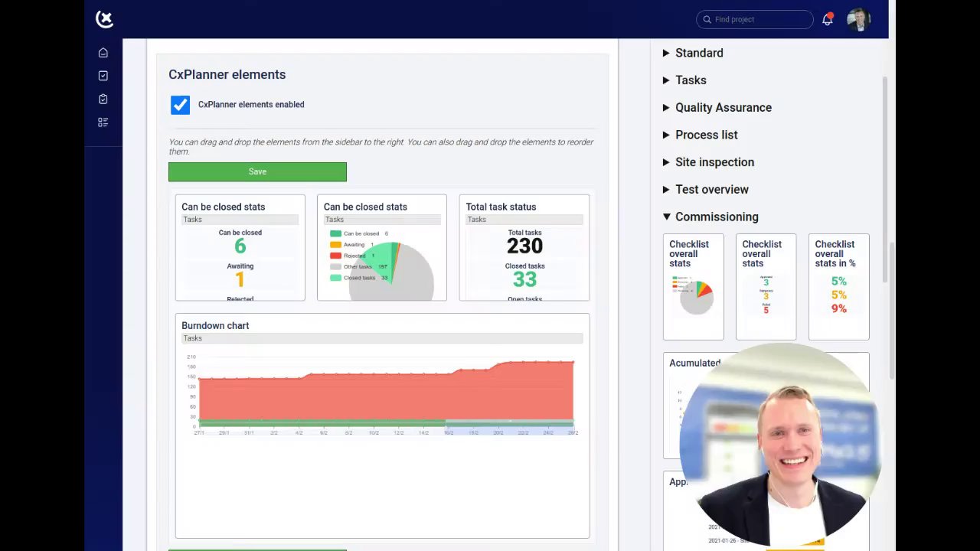This screenshot has height=551, width=980.
Task: Click the Total tasks value 230
Action: 524,246
